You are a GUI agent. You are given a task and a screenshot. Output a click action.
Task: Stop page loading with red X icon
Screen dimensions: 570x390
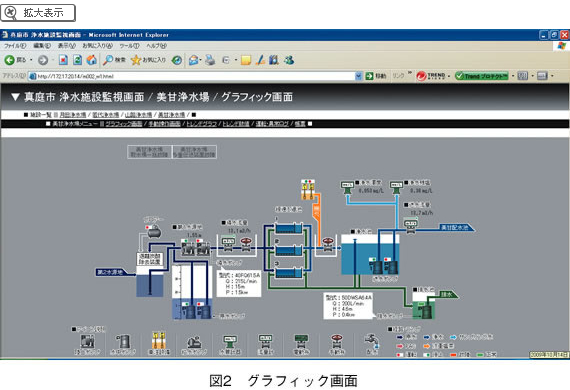point(63,60)
